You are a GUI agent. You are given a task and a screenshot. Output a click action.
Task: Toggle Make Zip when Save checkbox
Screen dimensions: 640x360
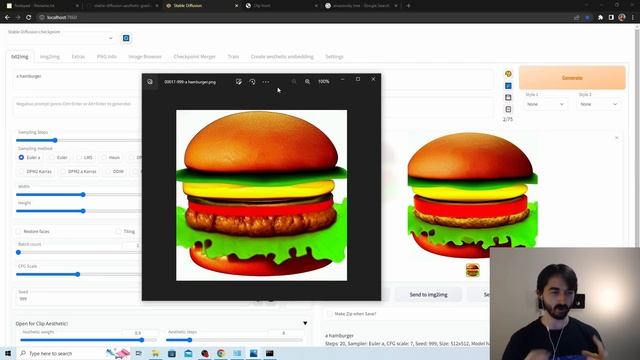pos(330,314)
